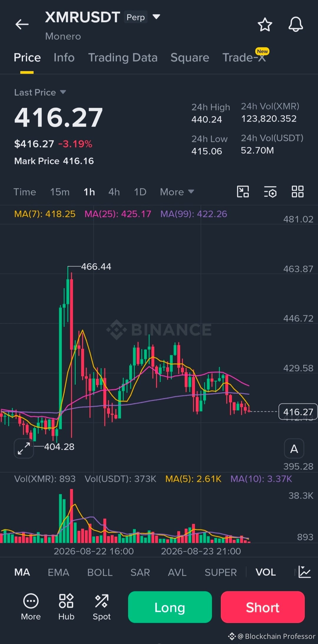Enable the AVL indicator
The height and width of the screenshot is (644, 318).
[x=177, y=572]
